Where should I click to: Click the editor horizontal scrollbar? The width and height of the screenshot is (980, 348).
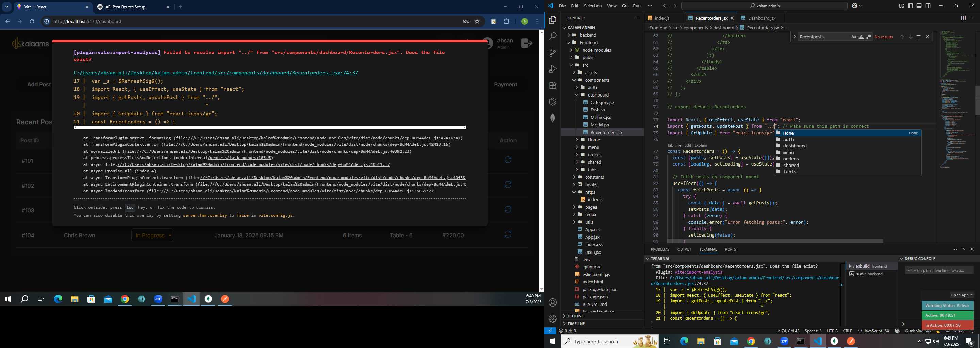click(x=774, y=241)
